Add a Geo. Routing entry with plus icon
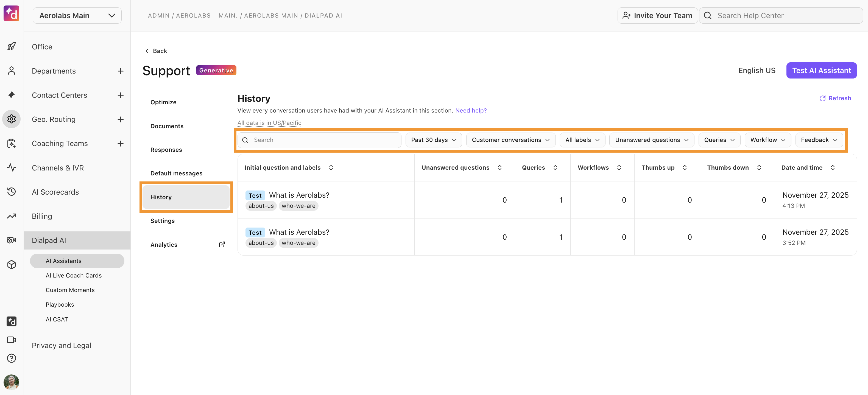The image size is (868, 395). (120, 120)
